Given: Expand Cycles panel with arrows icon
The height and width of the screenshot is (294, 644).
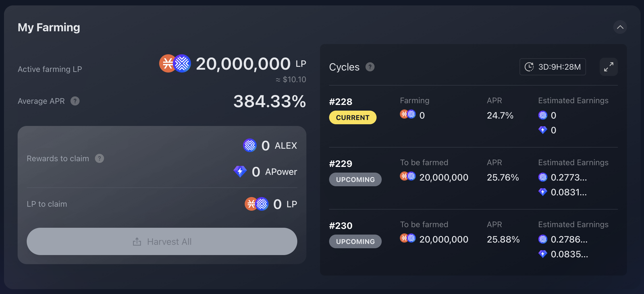Looking at the screenshot, I should pyautogui.click(x=608, y=67).
